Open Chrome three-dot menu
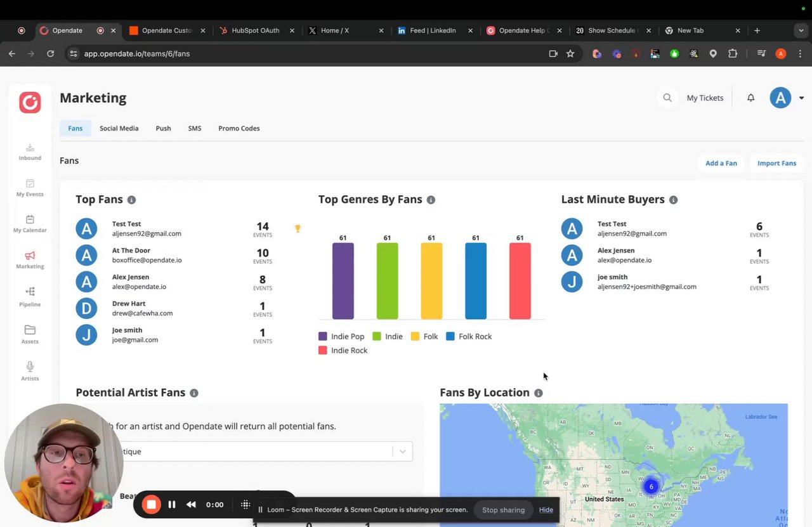Screen dimensions: 812x527 click(x=800, y=54)
